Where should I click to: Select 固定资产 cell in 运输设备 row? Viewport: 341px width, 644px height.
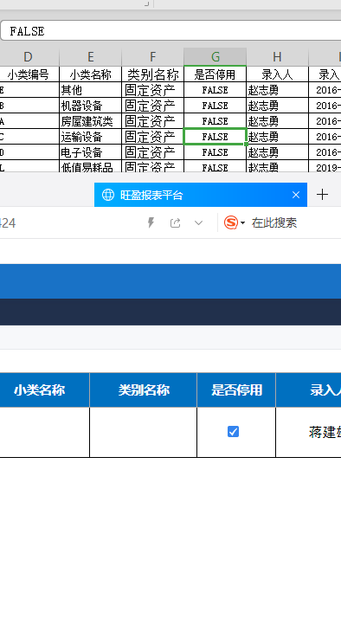153,137
